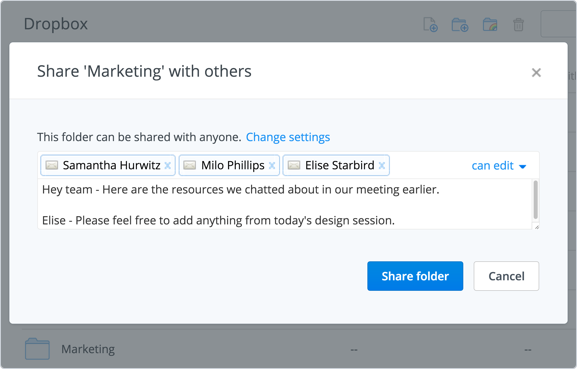Remove Elise Starbird recipient chip

pyautogui.click(x=382, y=166)
